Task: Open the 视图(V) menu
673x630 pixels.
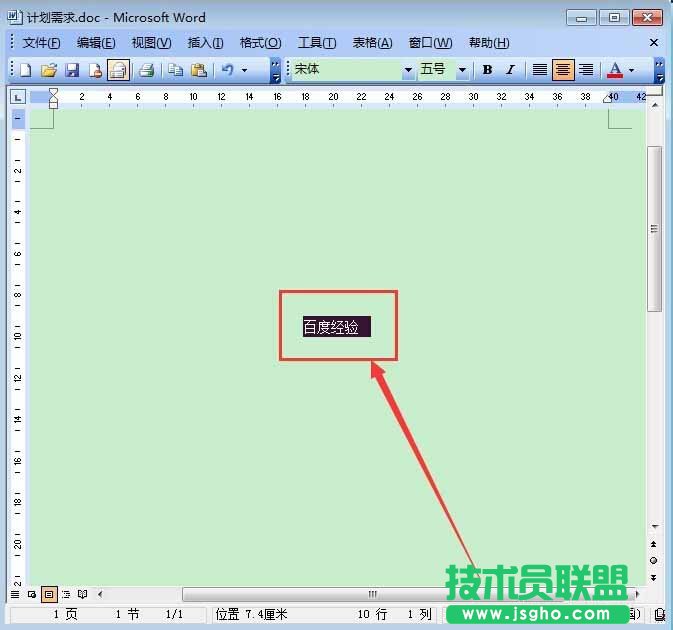Action: click(152, 43)
